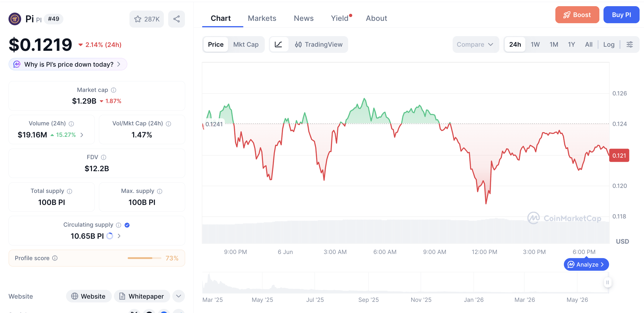
Task: Open the Markets tab
Action: tap(262, 18)
